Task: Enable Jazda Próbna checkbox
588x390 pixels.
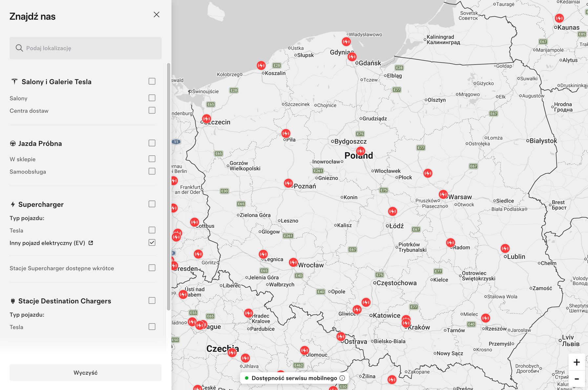Action: [x=152, y=143]
